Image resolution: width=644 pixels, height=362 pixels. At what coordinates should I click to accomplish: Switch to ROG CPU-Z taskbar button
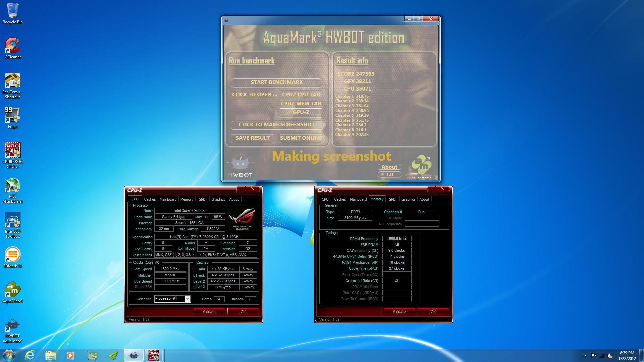(x=154, y=355)
